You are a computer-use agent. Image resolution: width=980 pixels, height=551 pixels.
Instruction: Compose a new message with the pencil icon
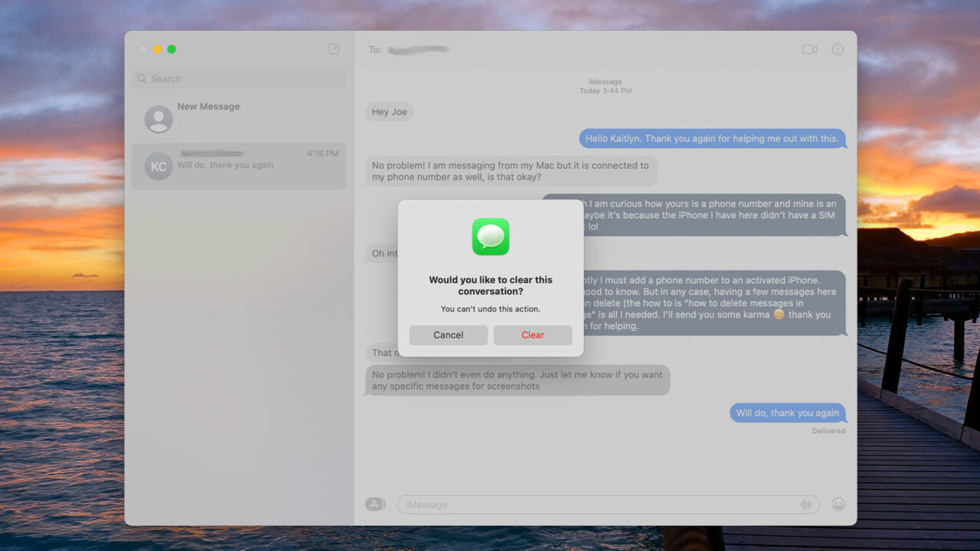tap(334, 48)
